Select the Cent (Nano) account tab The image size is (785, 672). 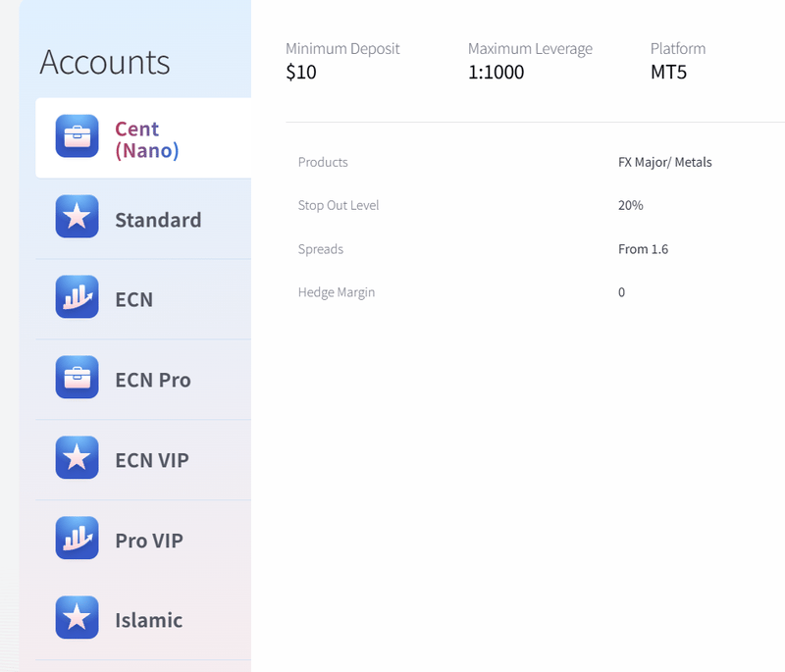[x=143, y=138]
